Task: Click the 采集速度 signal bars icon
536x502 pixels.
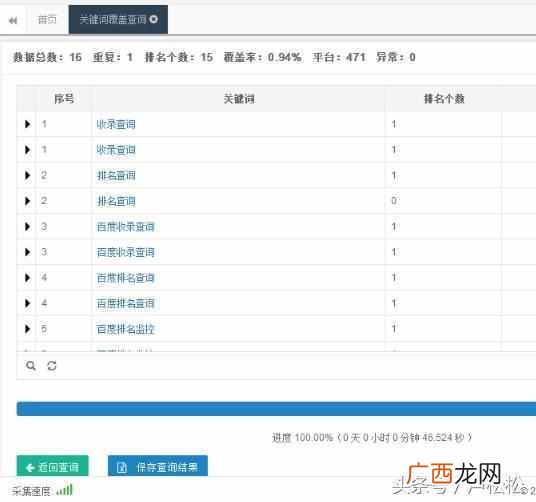Action: pos(65,490)
